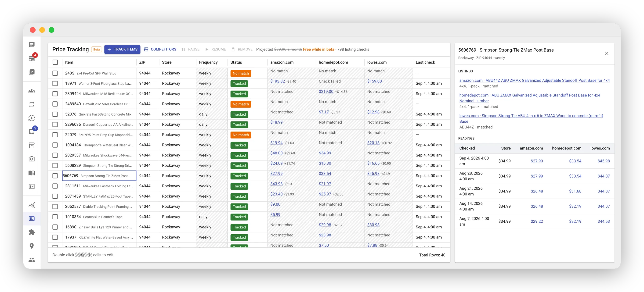Image resolution: width=644 pixels, height=292 pixels.
Task: Close the Simpson Strong-Tie detail panel
Action: pyautogui.click(x=607, y=53)
